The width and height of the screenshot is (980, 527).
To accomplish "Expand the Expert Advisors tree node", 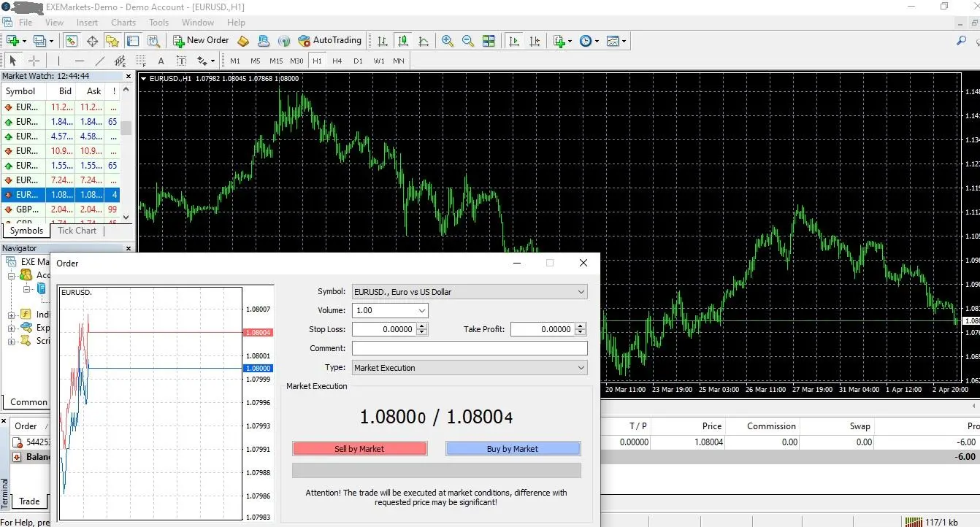I will [x=12, y=328].
